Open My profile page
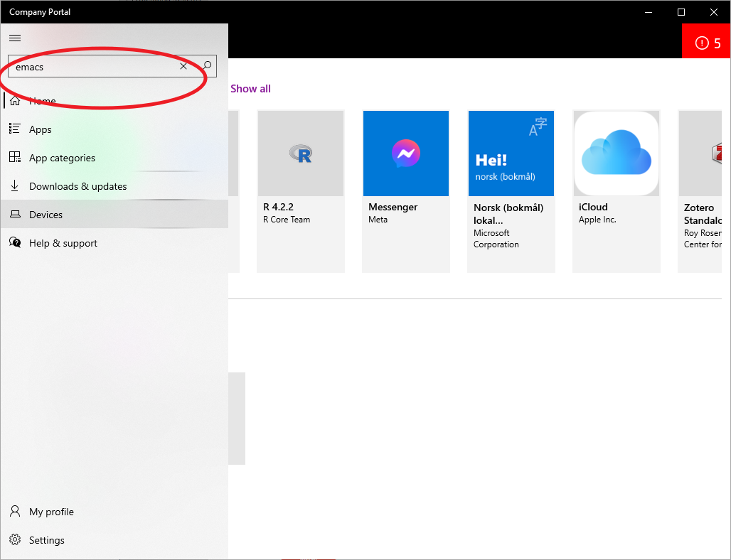Image resolution: width=731 pixels, height=560 pixels. click(x=114, y=512)
